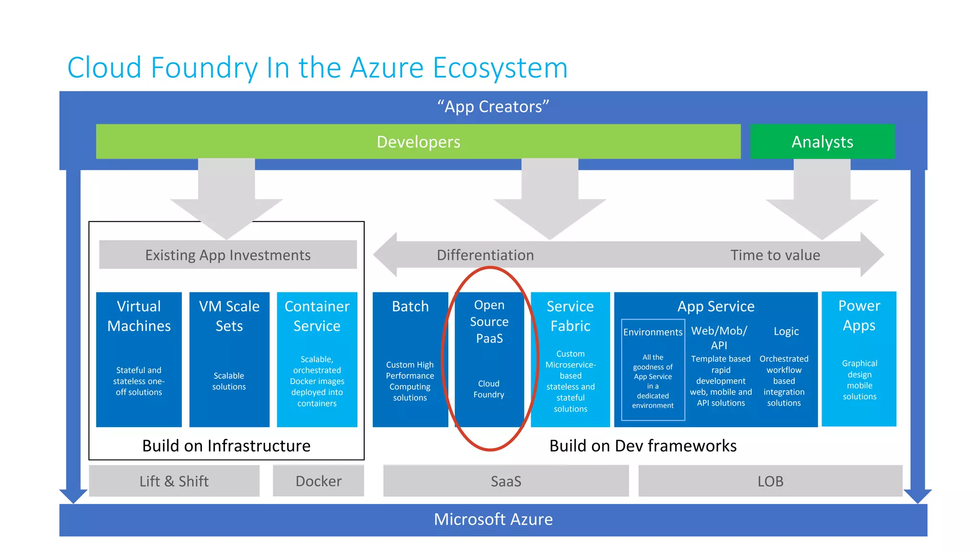Click the circled Open Source PaaS tile
The height and width of the screenshot is (551, 980).
(489, 359)
